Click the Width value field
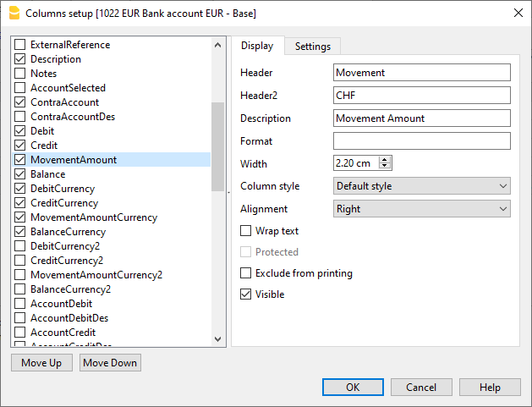This screenshot has height=407, width=532. tap(356, 163)
